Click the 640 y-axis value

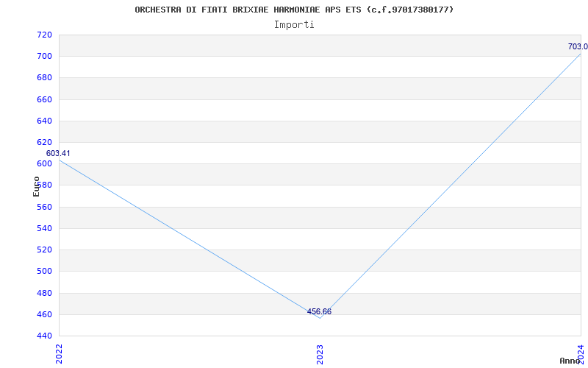(x=45, y=121)
